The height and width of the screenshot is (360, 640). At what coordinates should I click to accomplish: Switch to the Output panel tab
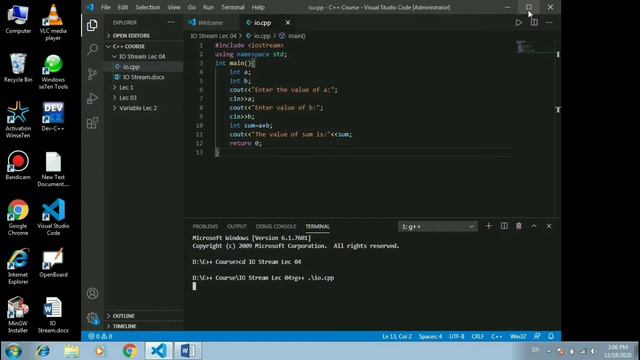pyautogui.click(x=237, y=227)
